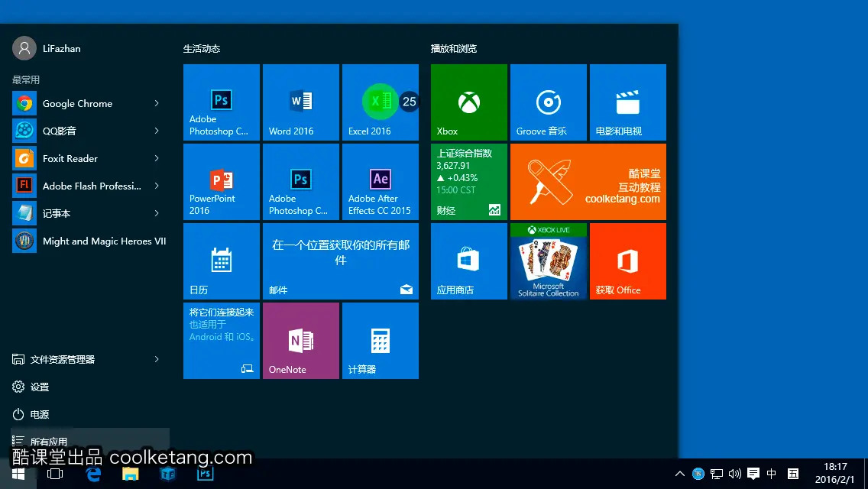Expand 文件资源管理器 arrow

tap(157, 359)
